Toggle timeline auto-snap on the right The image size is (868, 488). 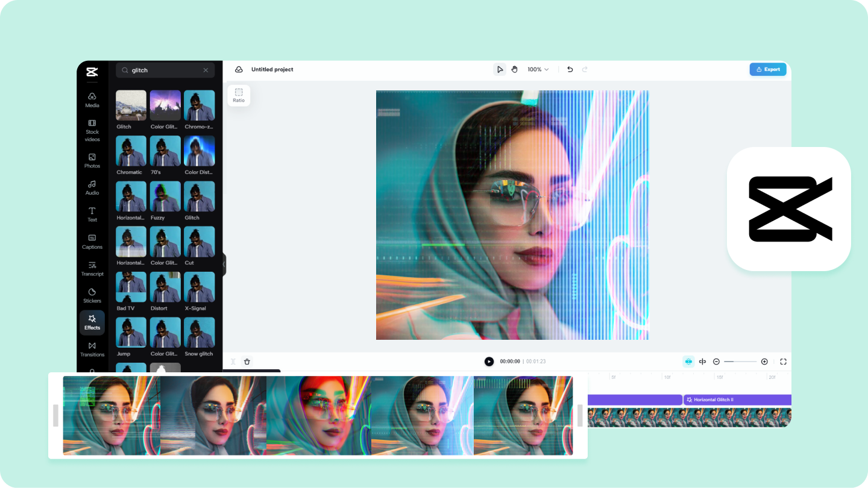688,361
